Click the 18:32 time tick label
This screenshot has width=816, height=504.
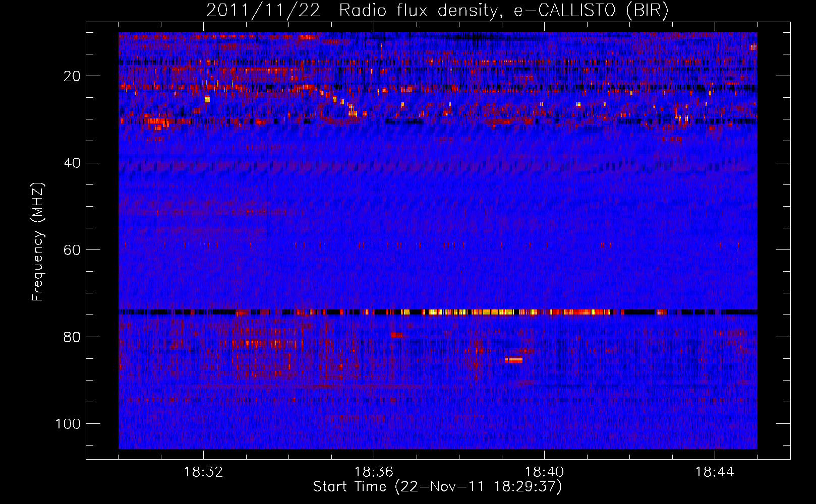tap(203, 472)
